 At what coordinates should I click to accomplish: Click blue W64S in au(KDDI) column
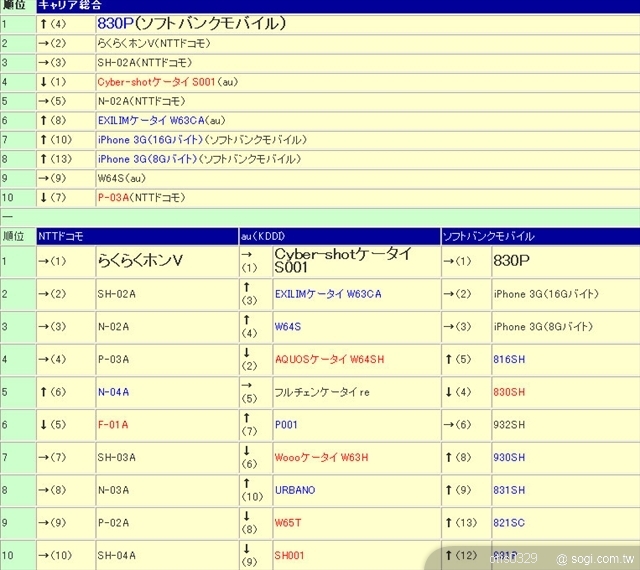point(288,327)
